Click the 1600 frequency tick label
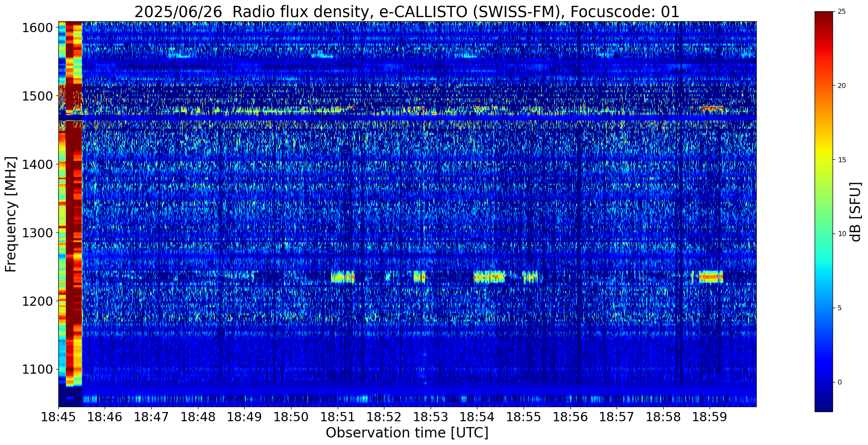This screenshot has width=868, height=445. point(37,28)
